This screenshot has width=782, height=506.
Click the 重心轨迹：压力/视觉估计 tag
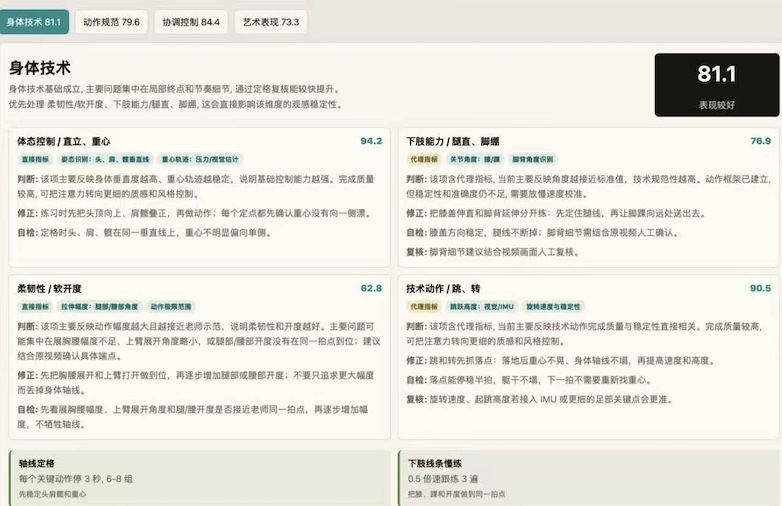point(200,160)
